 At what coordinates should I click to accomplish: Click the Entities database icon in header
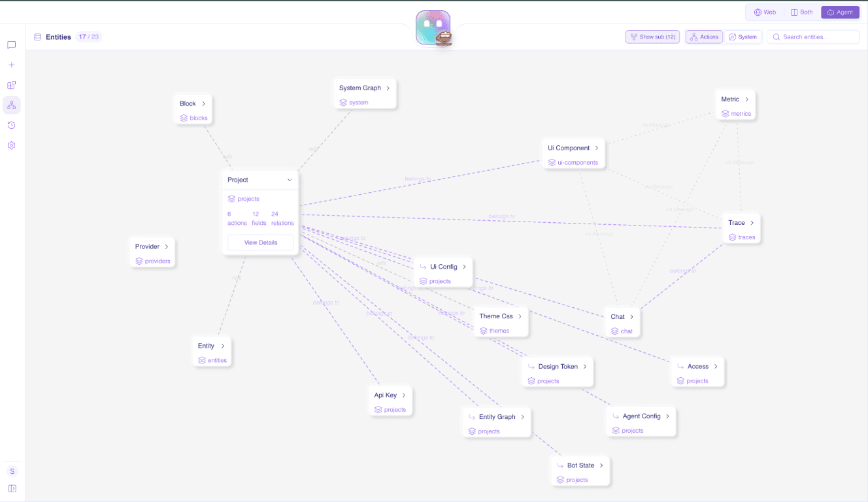[x=37, y=37]
